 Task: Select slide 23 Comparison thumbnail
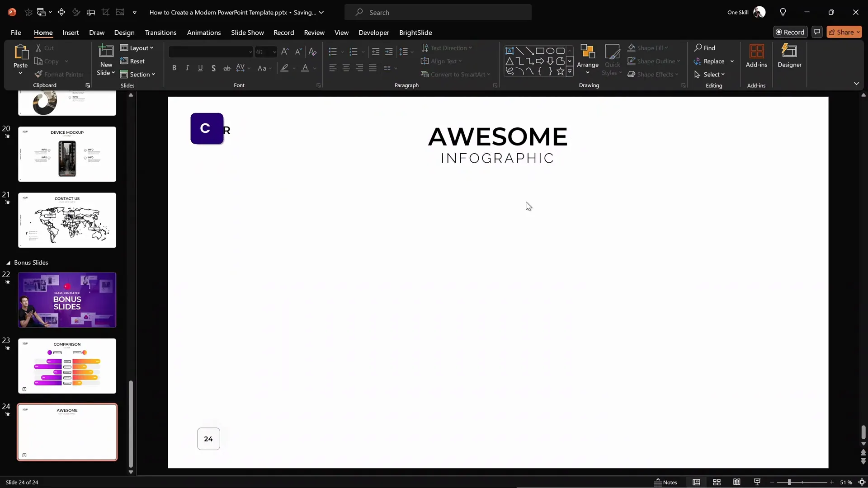point(67,366)
